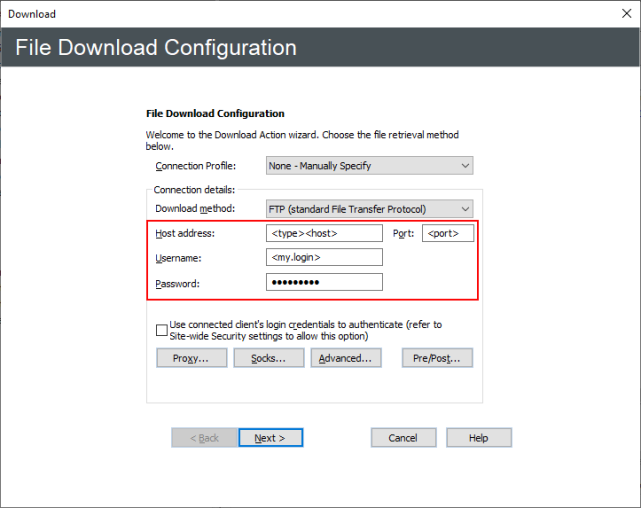The image size is (641, 508).
Task: Click the Download method label
Action: 195,209
